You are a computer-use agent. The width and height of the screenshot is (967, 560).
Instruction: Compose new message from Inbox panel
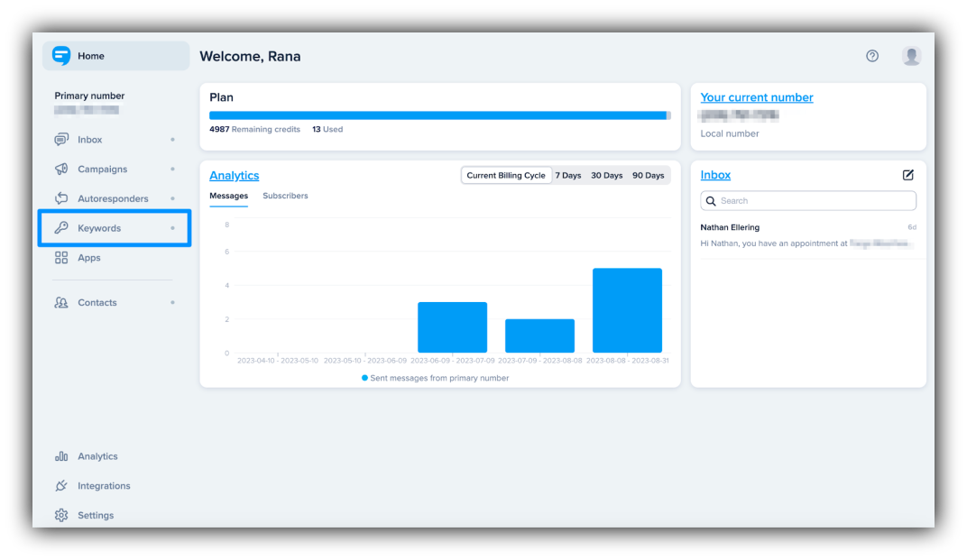[908, 175]
